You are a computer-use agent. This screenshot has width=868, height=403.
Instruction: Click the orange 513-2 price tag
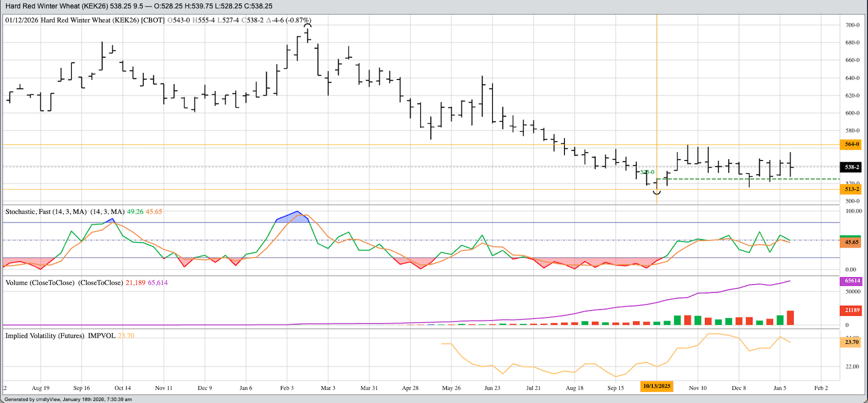tap(851, 189)
